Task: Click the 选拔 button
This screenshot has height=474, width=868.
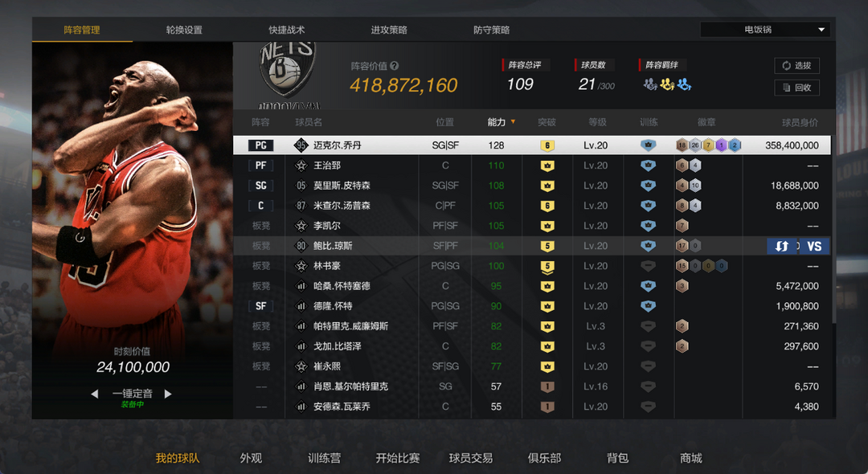Action: pyautogui.click(x=796, y=66)
